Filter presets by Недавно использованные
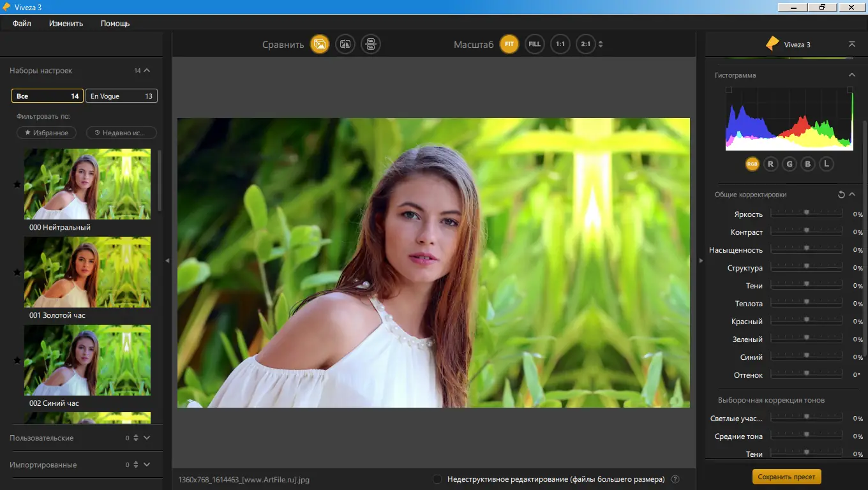This screenshot has width=868, height=490. 121,133
